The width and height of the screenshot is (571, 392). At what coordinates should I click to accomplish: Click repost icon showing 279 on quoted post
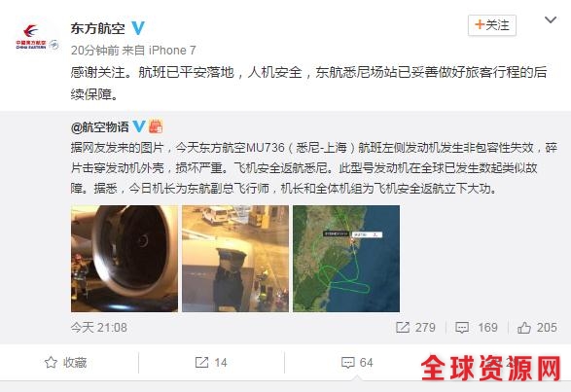403,327
